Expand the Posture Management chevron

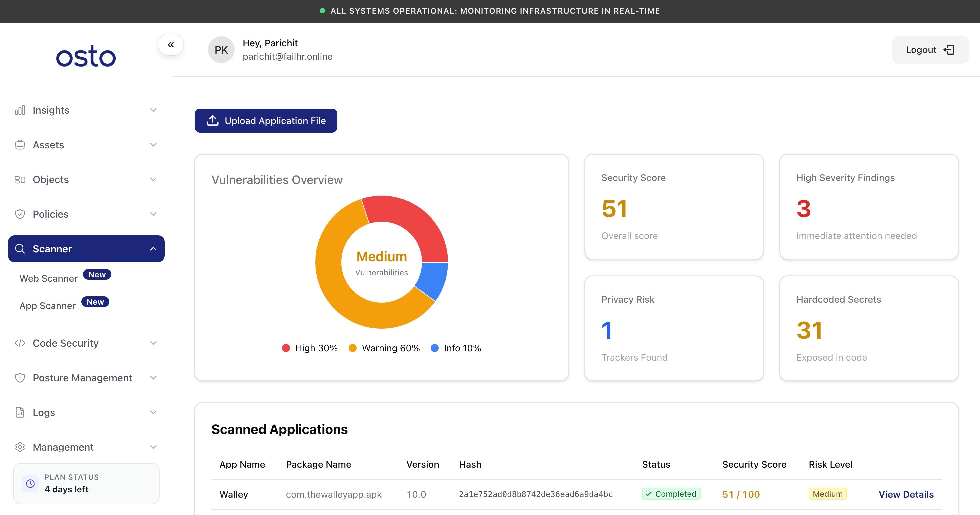153,377
